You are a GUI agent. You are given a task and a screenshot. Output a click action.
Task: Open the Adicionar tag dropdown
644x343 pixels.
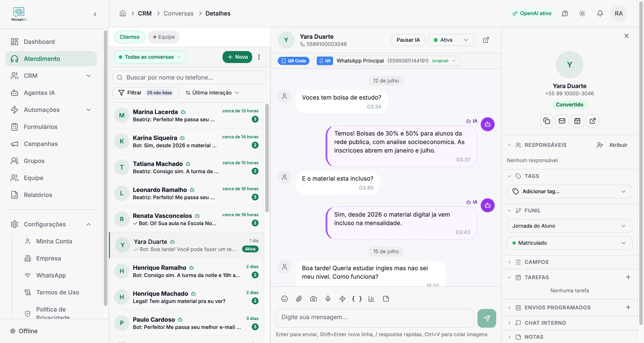click(x=569, y=191)
